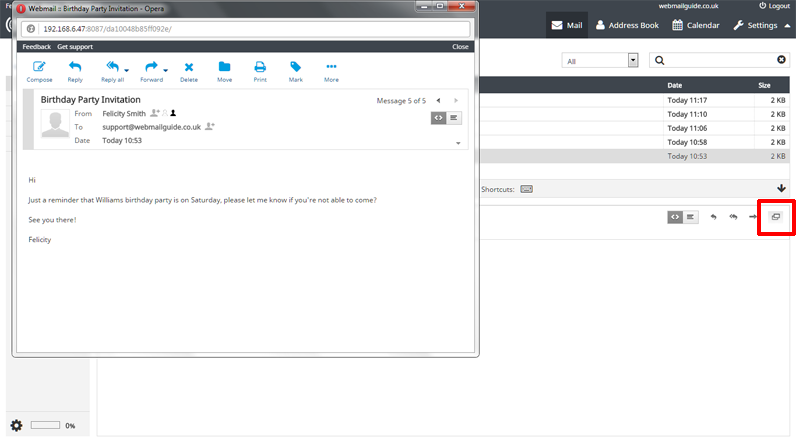
Task: Click the mail search field
Action: (718, 60)
